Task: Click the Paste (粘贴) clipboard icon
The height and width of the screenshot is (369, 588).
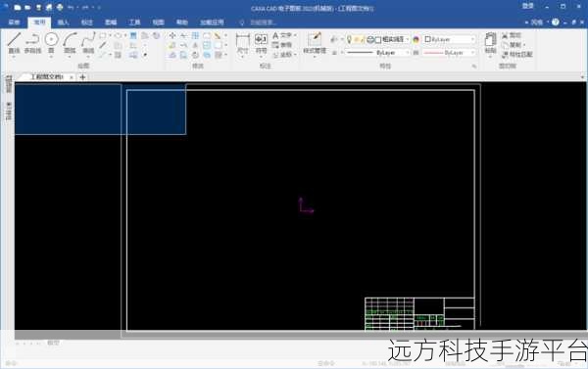Action: (x=491, y=39)
